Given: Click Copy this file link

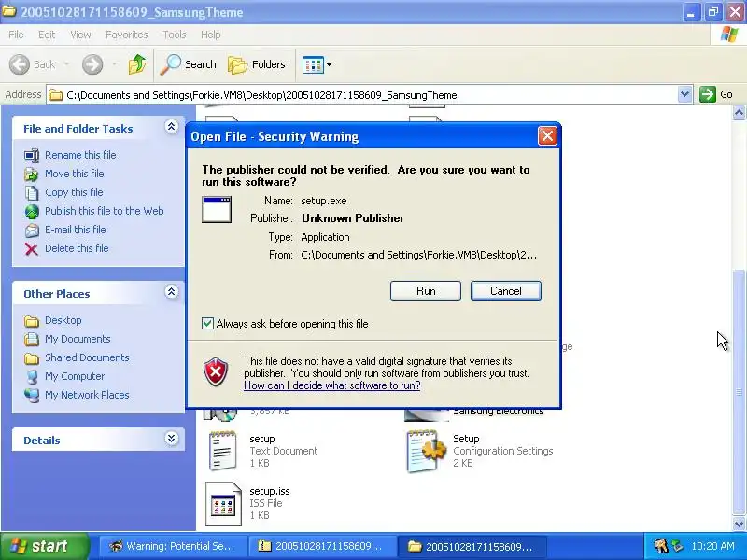Looking at the screenshot, I should coord(74,192).
